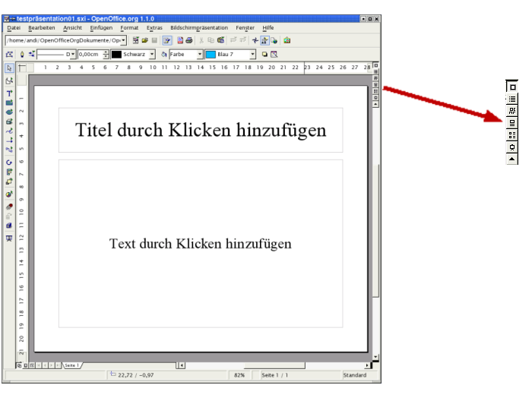The height and width of the screenshot is (401, 532).
Task: Switch to the Seite 1 tab
Action: [71, 365]
